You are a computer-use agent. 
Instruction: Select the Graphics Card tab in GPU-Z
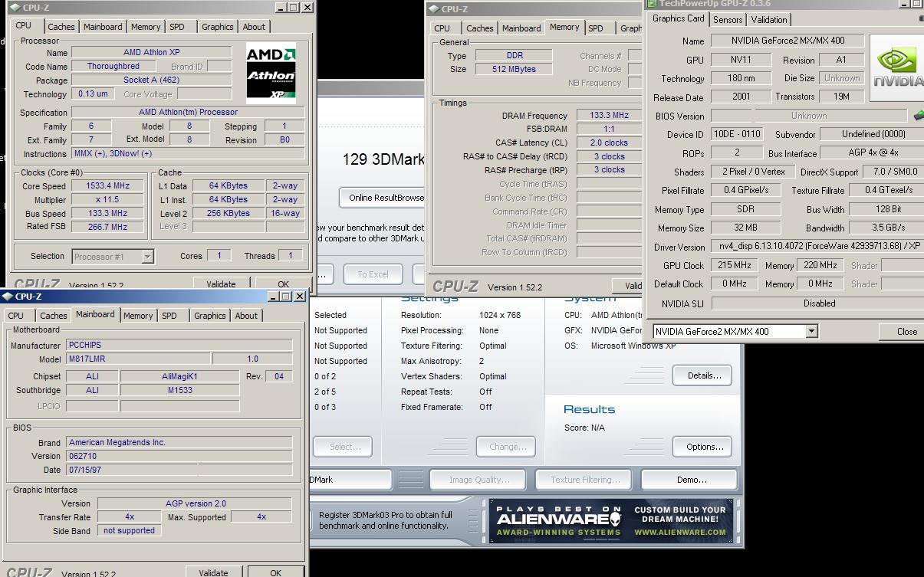point(679,18)
